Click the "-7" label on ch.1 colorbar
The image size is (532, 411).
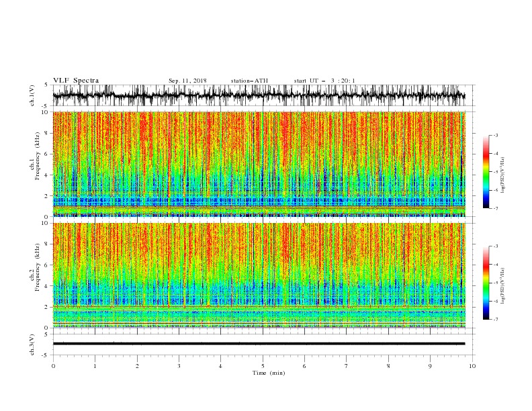tap(496, 208)
